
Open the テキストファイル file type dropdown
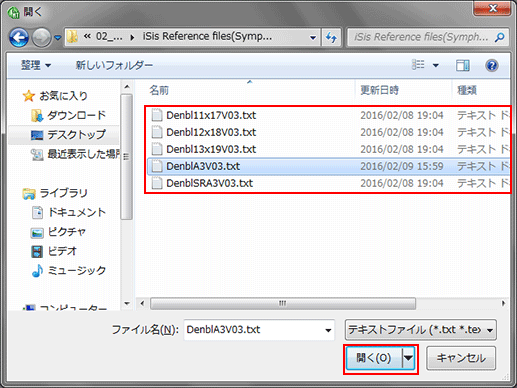(x=421, y=330)
